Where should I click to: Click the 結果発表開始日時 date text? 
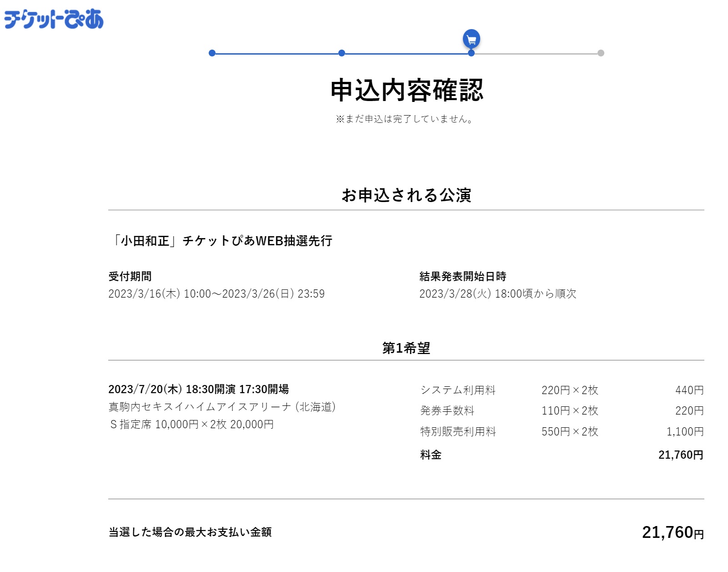(497, 294)
